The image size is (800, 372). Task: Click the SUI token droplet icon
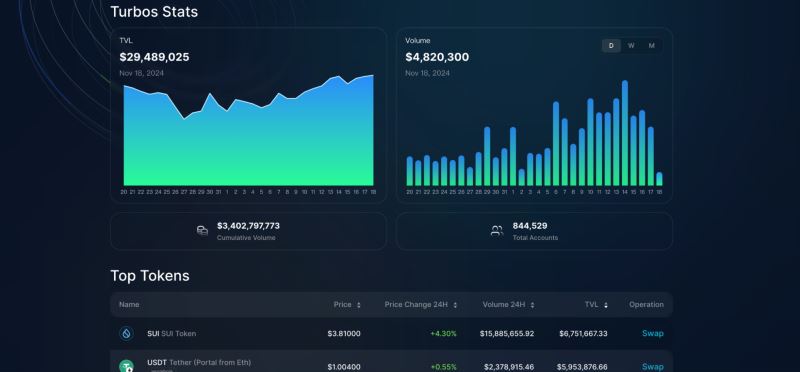point(126,333)
